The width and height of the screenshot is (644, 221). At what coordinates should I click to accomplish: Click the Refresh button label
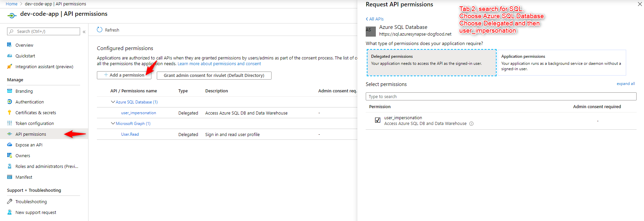[112, 30]
